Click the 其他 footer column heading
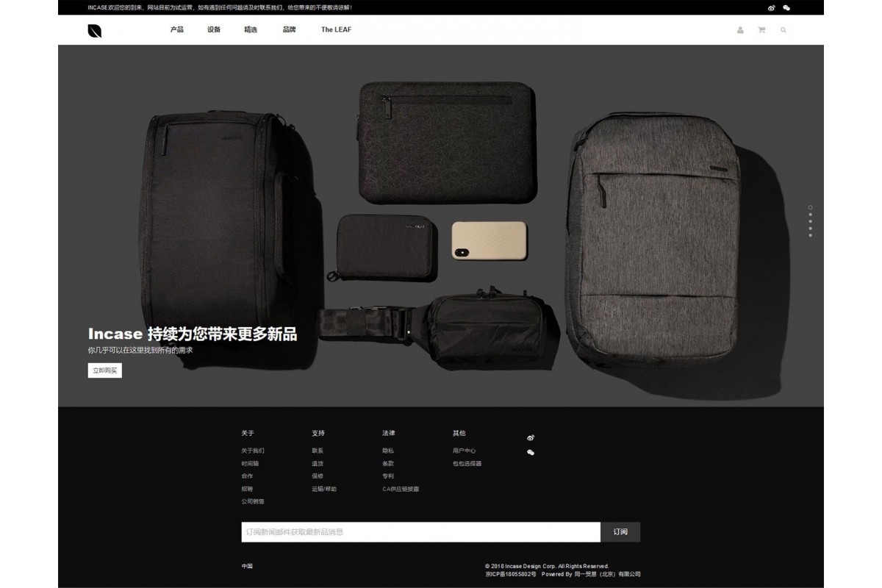 pos(459,433)
